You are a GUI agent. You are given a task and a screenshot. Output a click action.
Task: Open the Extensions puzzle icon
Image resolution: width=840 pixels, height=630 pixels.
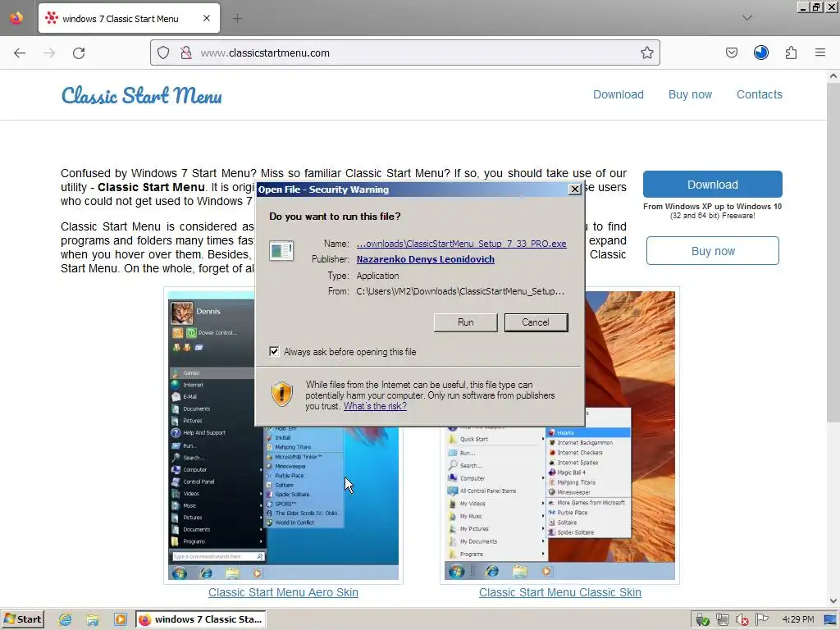(791, 52)
